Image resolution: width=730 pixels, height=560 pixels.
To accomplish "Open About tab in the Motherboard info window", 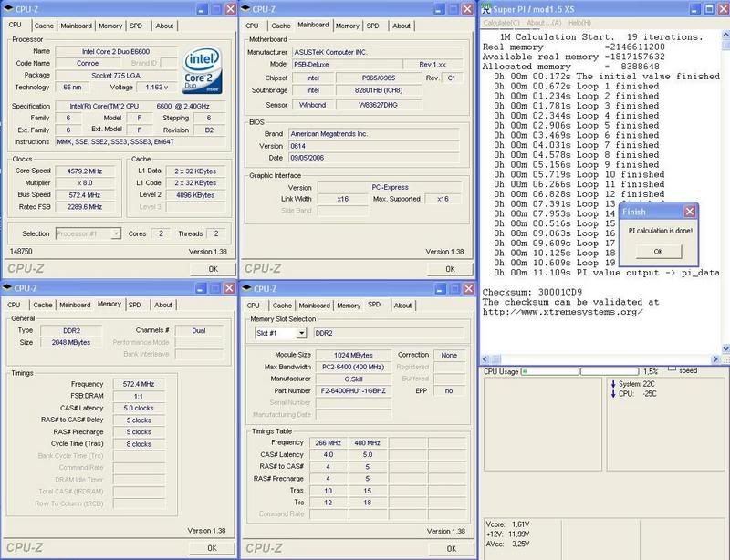I will (401, 26).
